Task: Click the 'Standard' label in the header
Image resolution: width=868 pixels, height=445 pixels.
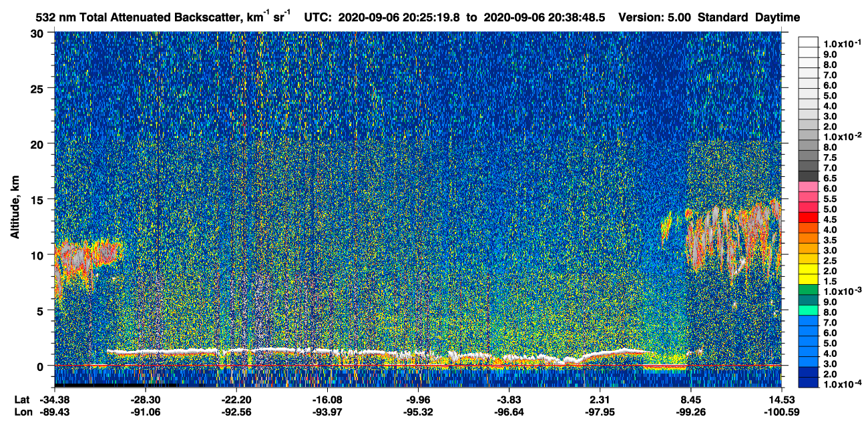Action: point(723,17)
